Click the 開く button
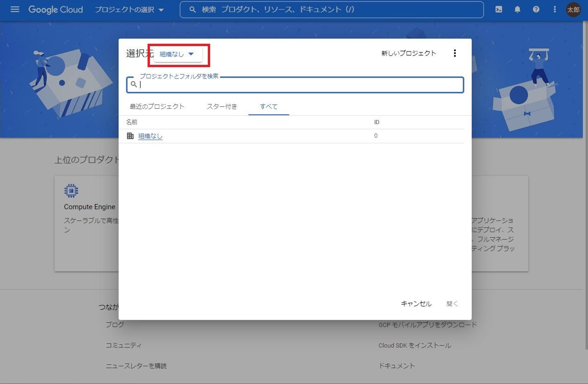The height and width of the screenshot is (384, 588). pyautogui.click(x=452, y=304)
